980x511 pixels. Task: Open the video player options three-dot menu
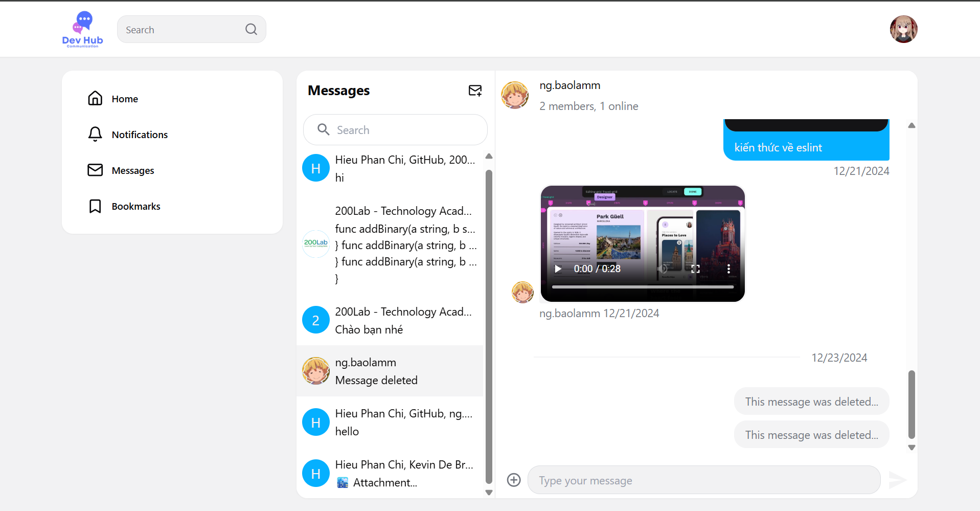pyautogui.click(x=729, y=269)
